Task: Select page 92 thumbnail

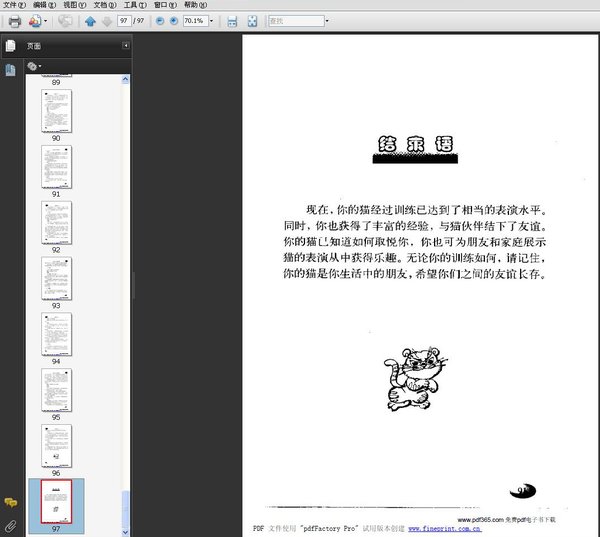Action: tap(56, 223)
